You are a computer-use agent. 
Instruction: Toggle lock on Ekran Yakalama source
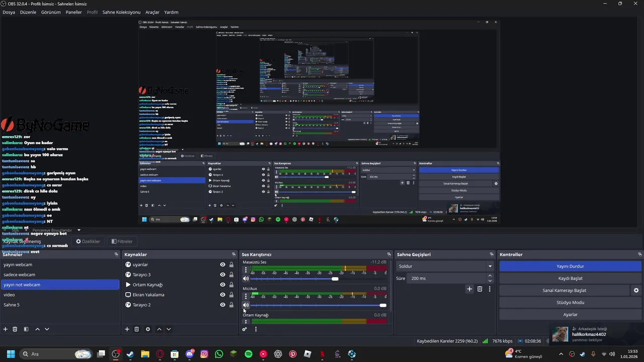point(231,295)
